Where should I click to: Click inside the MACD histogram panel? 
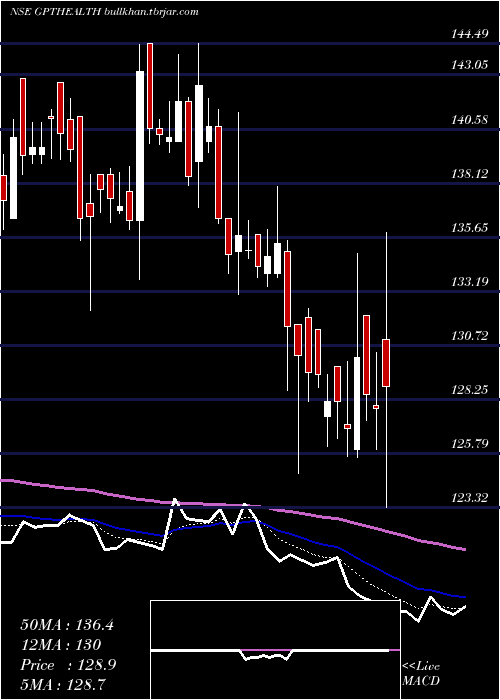pyautogui.click(x=275, y=650)
